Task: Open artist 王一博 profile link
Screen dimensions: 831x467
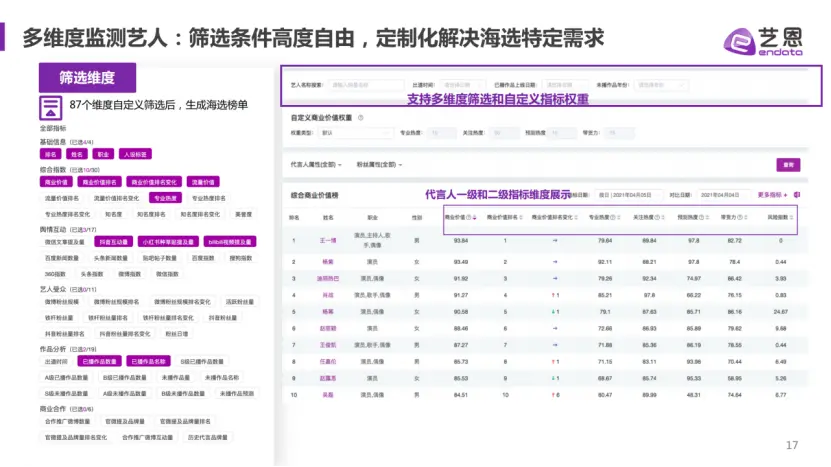Action: click(x=328, y=241)
